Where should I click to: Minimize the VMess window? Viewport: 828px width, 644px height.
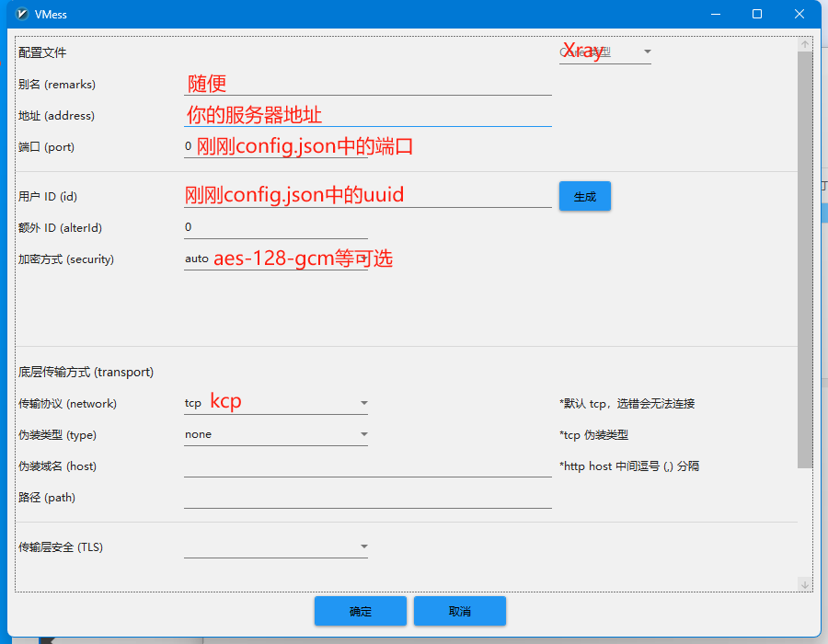[x=716, y=14]
